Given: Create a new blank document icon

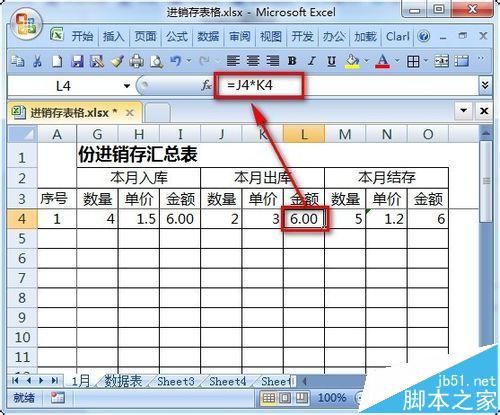Looking at the screenshot, I should tap(57, 61).
